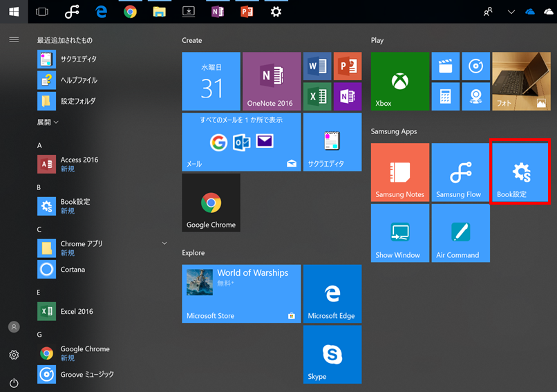
Task: Open the Movies & TV clapperboard tile
Action: tap(446, 66)
